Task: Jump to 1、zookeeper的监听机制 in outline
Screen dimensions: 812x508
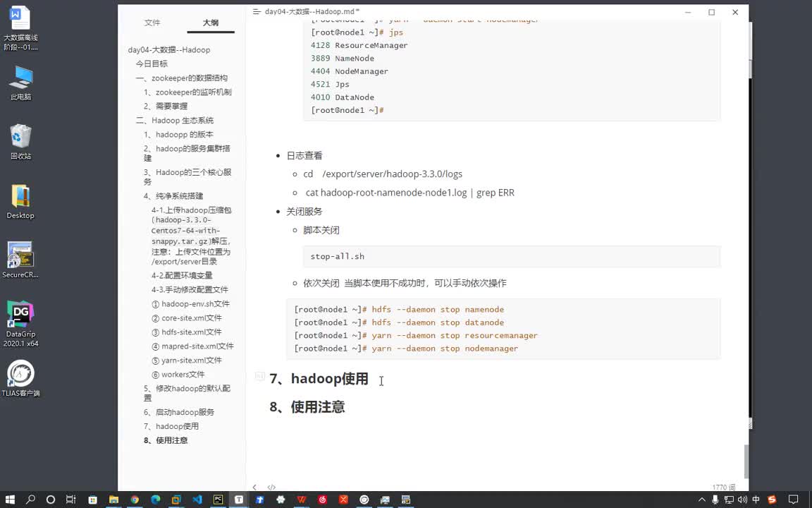Action: 187,92
